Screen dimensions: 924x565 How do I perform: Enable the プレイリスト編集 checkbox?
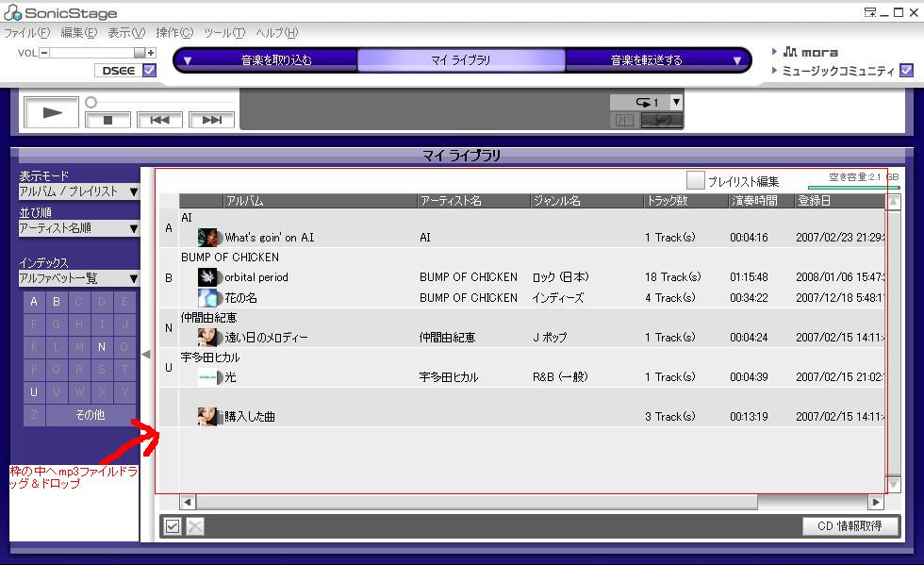click(696, 180)
